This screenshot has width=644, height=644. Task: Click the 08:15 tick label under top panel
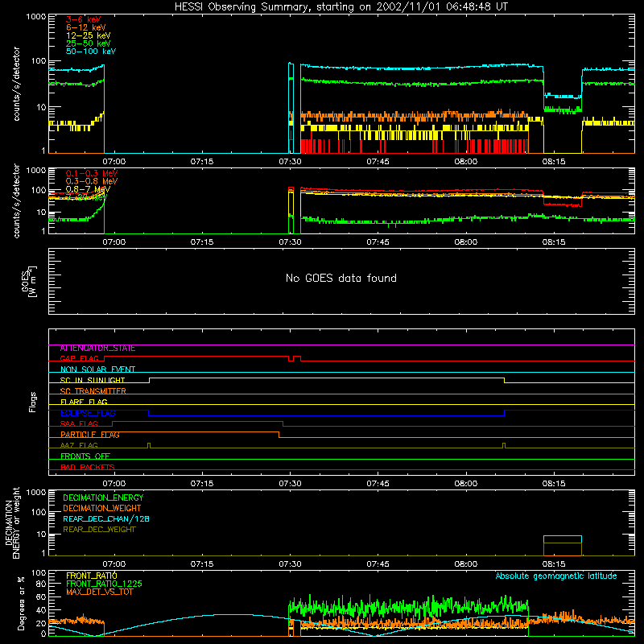click(x=554, y=162)
